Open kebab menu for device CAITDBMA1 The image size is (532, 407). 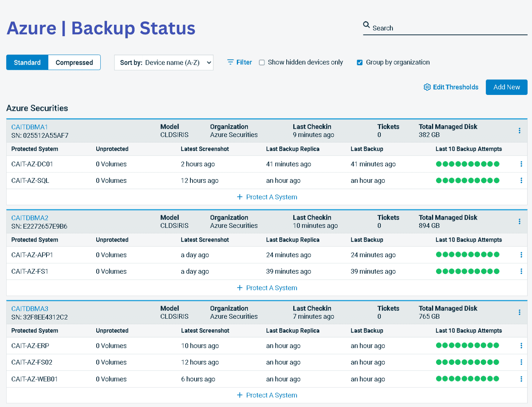point(519,131)
